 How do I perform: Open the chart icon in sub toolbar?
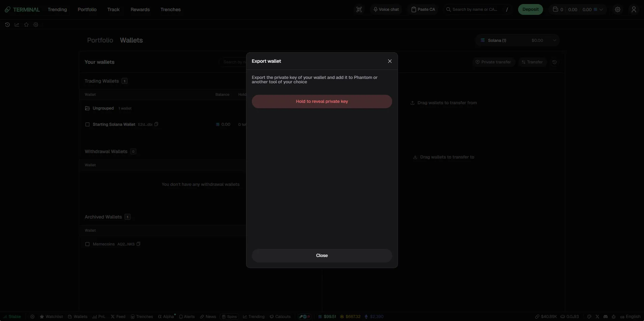[x=17, y=25]
